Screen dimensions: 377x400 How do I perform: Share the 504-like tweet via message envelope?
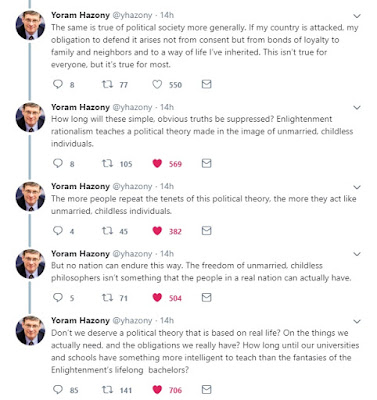coord(207,297)
